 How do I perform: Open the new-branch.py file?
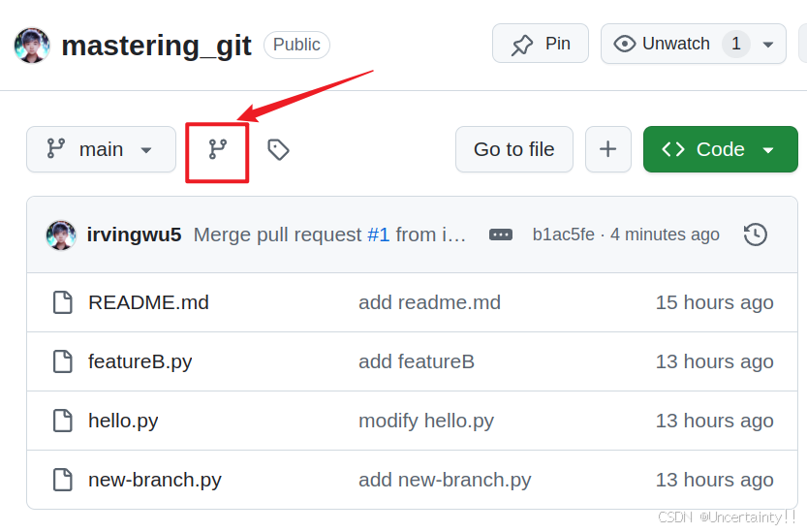155,480
